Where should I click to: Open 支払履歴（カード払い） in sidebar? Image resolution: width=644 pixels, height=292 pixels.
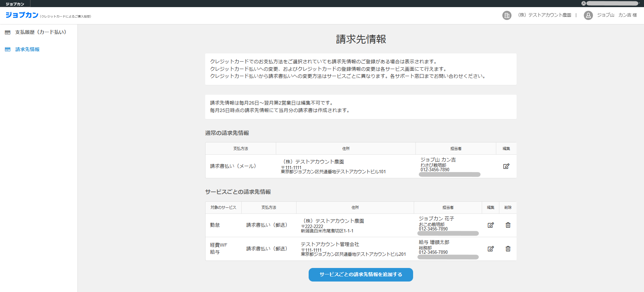pyautogui.click(x=41, y=32)
